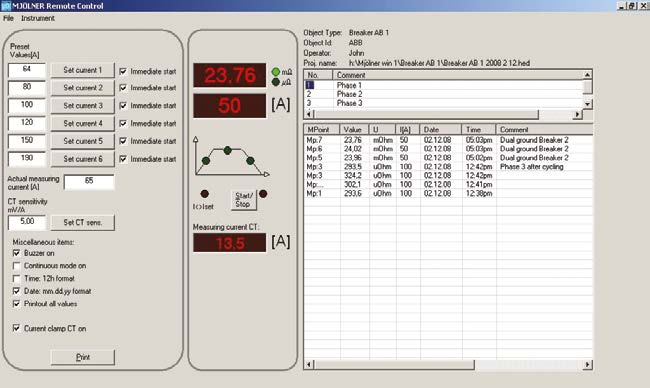The image size is (650, 388).
Task: Click the MJÖLNER application icon in title bar
Action: (5, 6)
